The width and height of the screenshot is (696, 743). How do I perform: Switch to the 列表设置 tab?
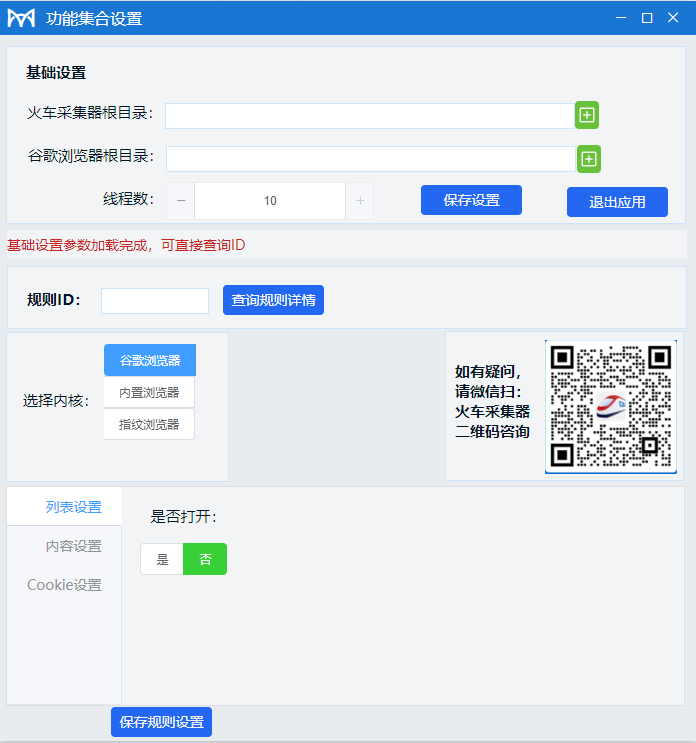click(64, 507)
